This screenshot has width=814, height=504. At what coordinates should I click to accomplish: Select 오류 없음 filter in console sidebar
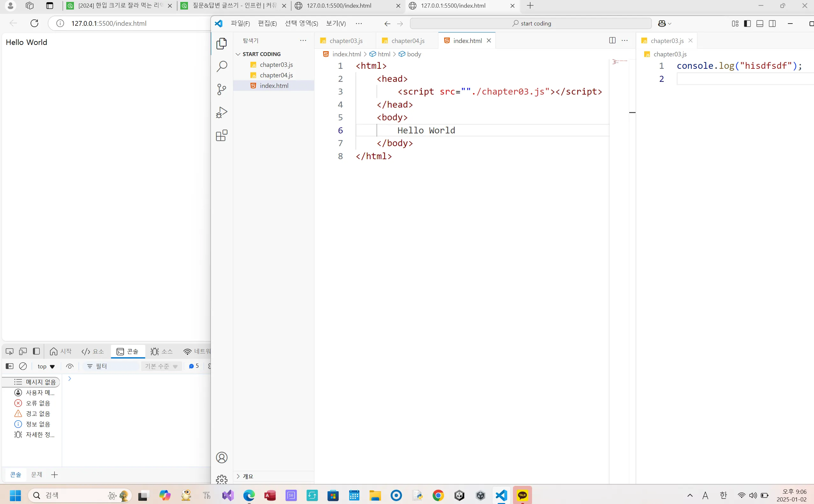point(32,403)
